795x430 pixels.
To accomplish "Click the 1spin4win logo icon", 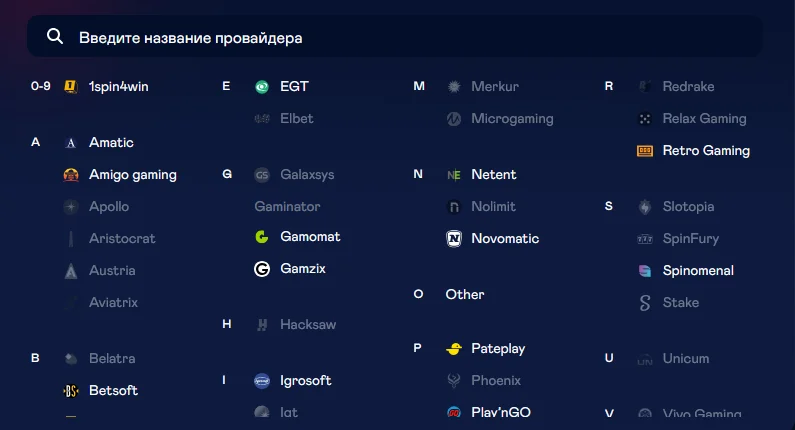I will coord(71,87).
